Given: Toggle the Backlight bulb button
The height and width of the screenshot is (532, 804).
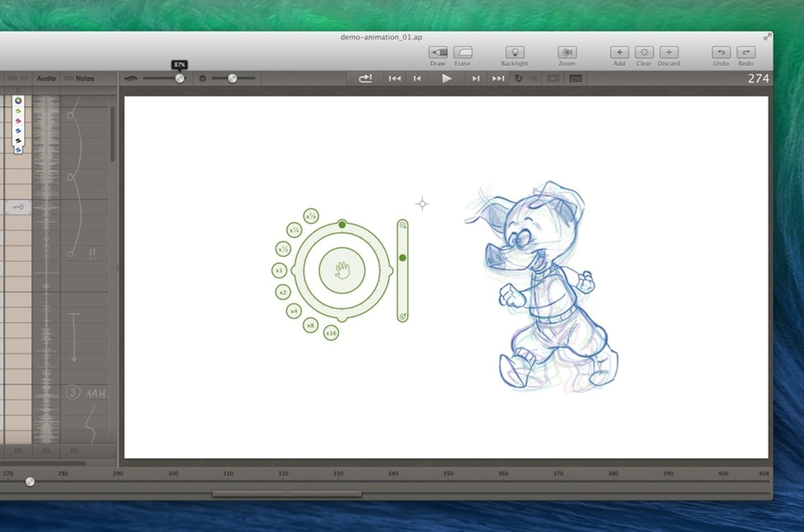Looking at the screenshot, I should (515, 52).
